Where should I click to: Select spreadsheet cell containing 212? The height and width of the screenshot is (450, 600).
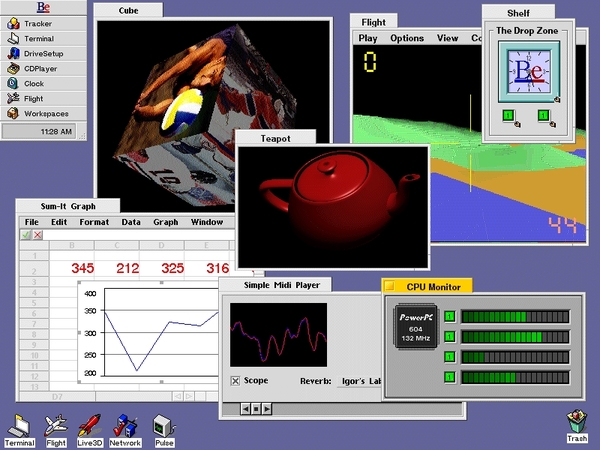click(x=127, y=268)
